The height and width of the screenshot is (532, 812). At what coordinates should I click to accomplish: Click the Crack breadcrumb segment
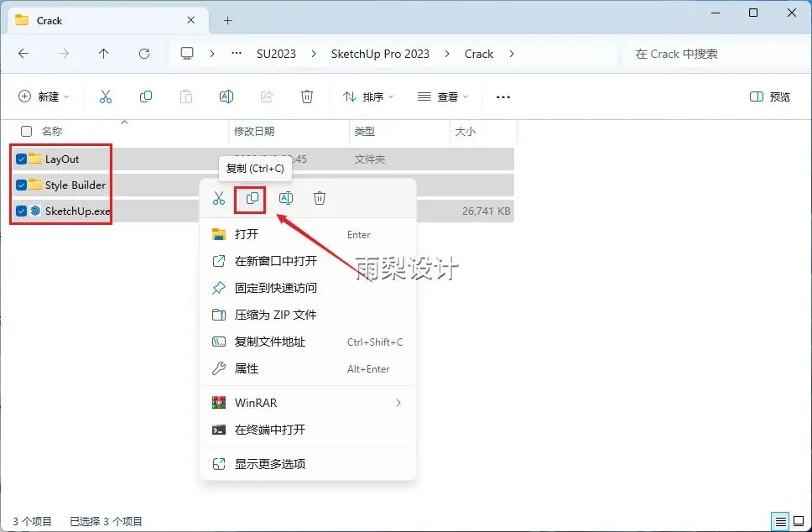click(479, 54)
